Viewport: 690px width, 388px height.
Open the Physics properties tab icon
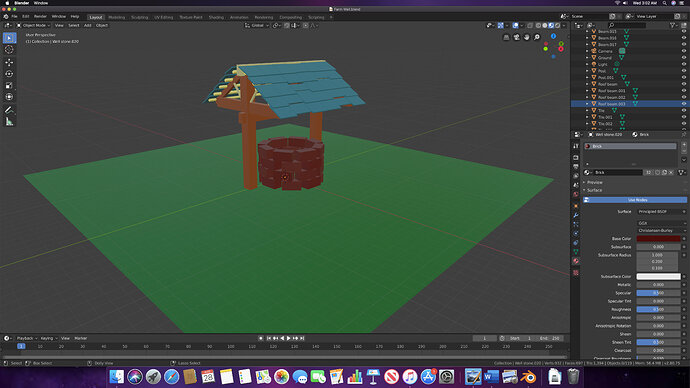(x=576, y=234)
